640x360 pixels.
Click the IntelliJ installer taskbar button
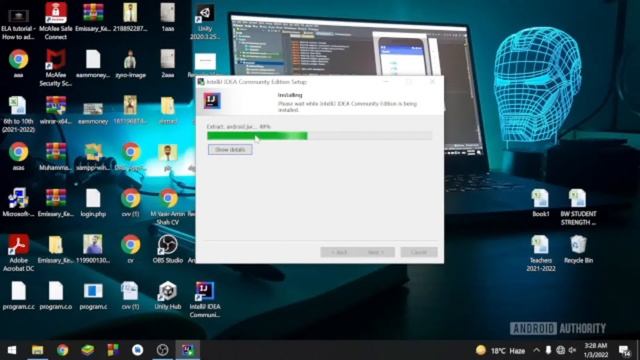pos(188,350)
